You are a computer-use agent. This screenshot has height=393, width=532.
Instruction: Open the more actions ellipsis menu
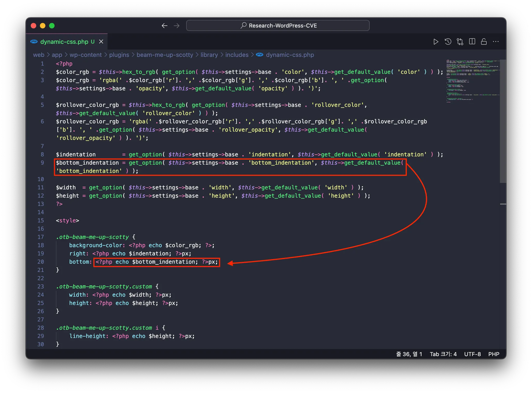click(x=496, y=42)
